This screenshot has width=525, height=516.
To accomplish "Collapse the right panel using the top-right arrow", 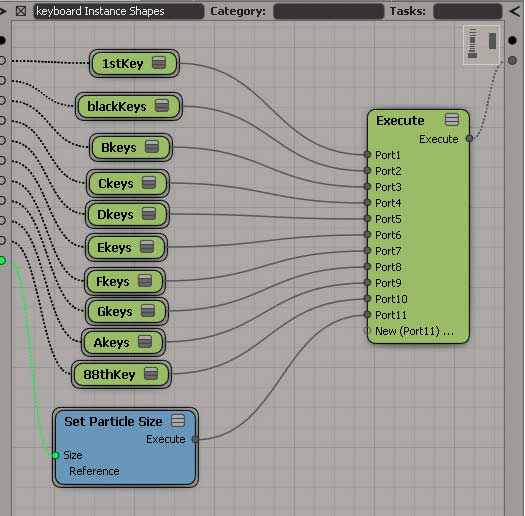I will click(515, 11).
